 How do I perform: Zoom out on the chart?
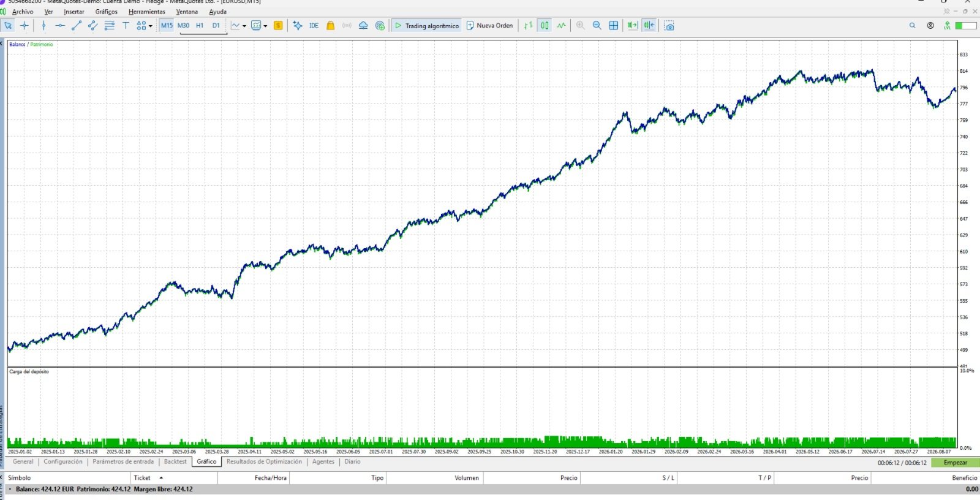tap(597, 26)
